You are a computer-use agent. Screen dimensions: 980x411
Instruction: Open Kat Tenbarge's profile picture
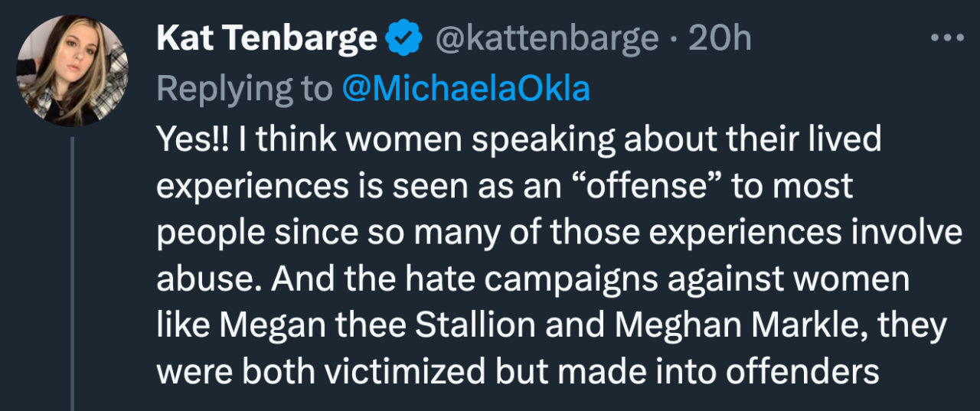point(73,70)
